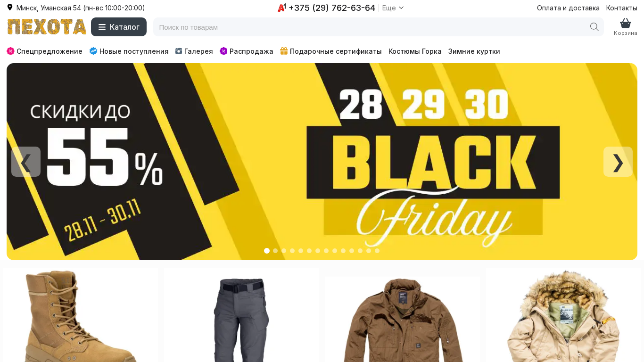Viewport: 644px width, 362px height.
Task: Expand the Еще phone numbers dropdown
Action: tap(393, 8)
